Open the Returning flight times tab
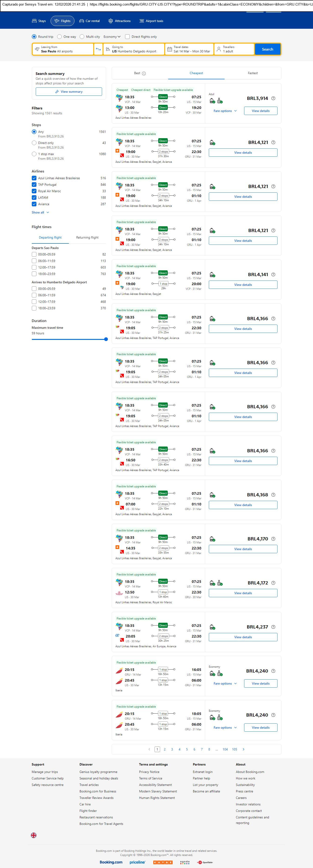The height and width of the screenshot is (868, 313). 87,238
